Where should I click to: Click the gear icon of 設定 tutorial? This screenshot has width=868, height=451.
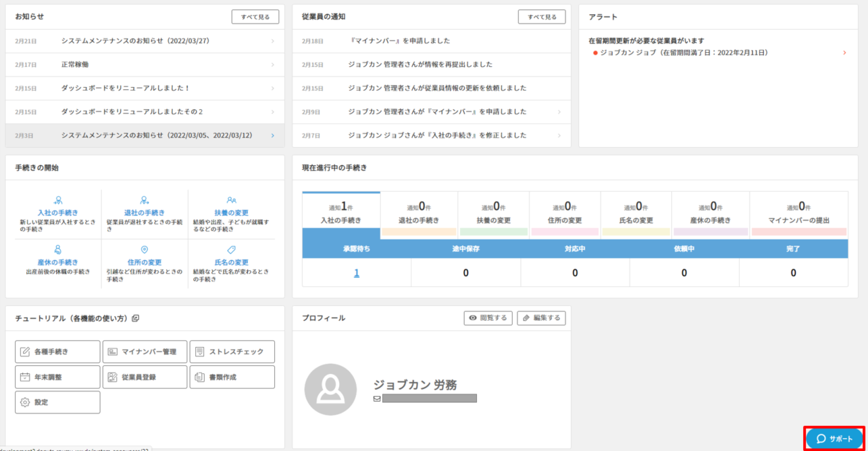tap(25, 402)
